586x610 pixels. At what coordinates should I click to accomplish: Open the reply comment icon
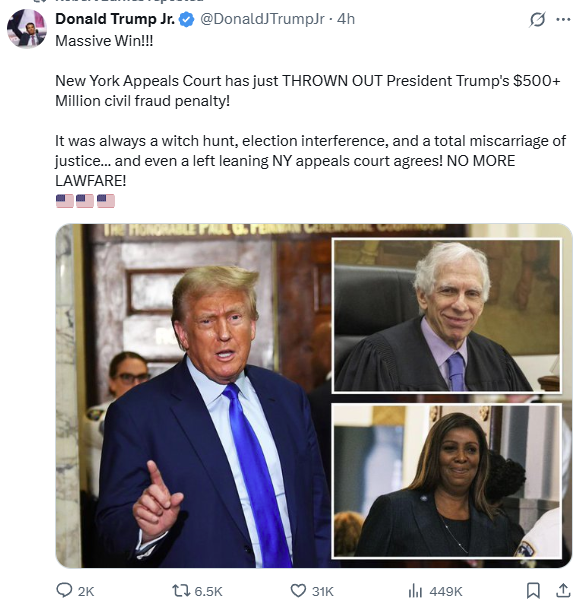(x=64, y=590)
